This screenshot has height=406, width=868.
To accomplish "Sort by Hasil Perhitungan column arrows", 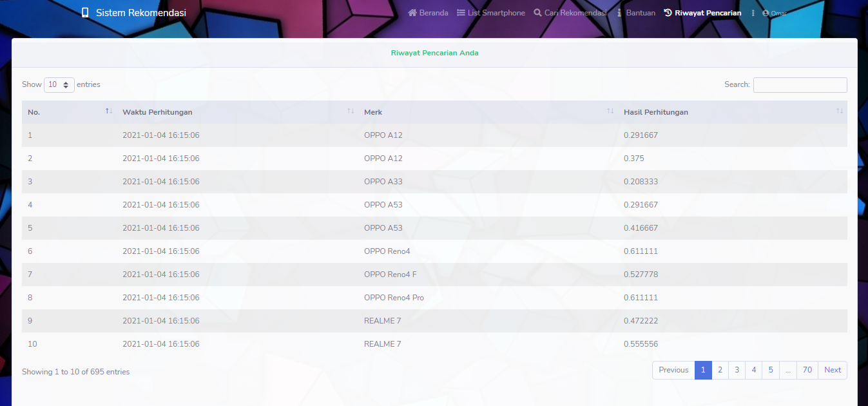I will (840, 111).
